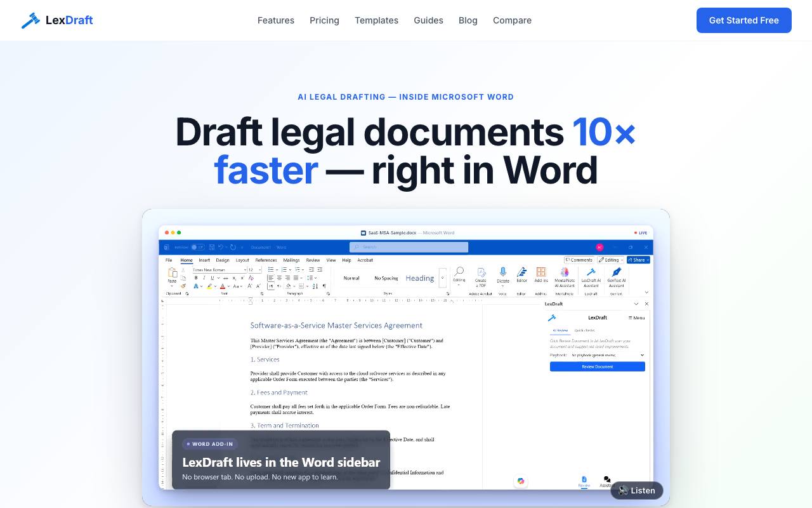Expand the Styles gallery arrow

(442, 278)
